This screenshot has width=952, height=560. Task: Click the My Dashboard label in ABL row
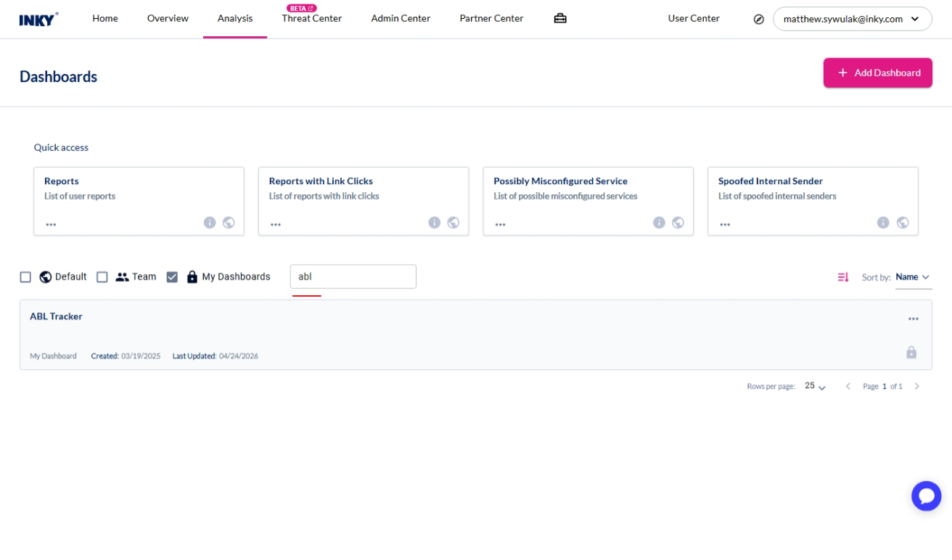(x=53, y=356)
